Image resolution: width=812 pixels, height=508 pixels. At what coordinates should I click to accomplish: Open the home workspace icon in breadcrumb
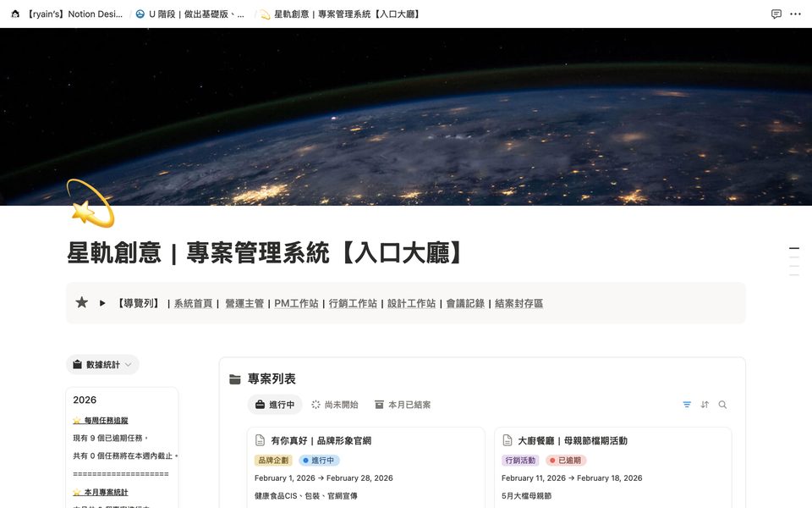pos(15,14)
